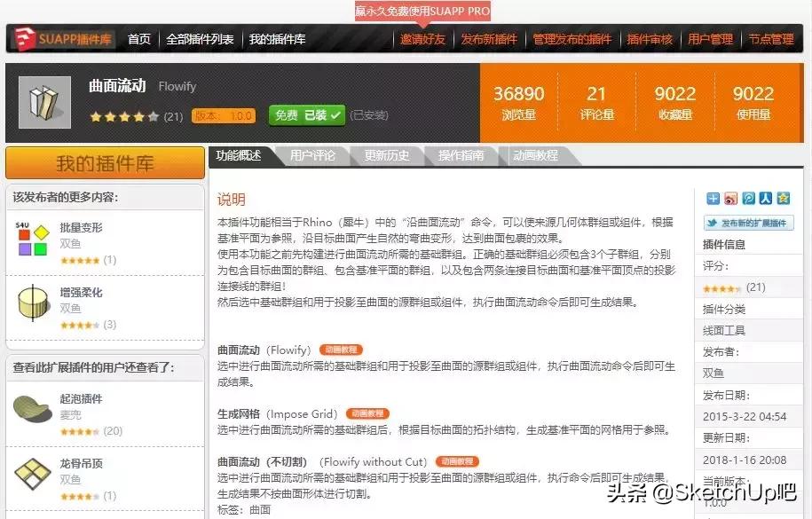This screenshot has height=519, width=812.
Task: Open 全部插件列表 in the top bar
Action: 200,39
